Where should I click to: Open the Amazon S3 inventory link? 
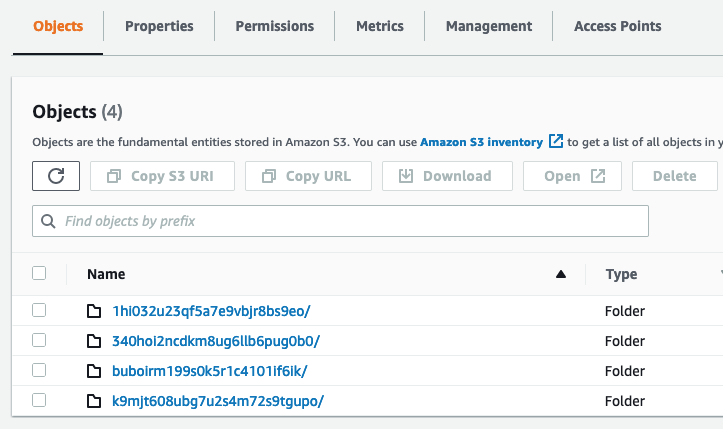coord(481,142)
